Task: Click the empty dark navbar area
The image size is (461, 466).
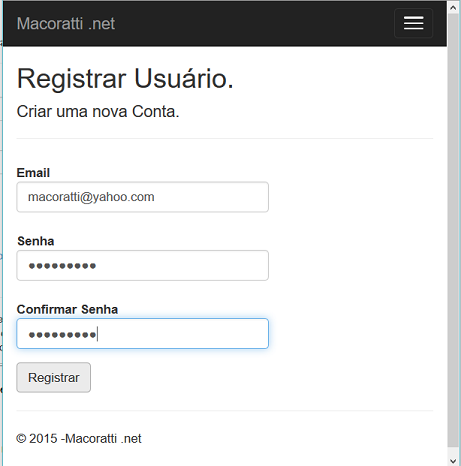Action: coord(253,23)
